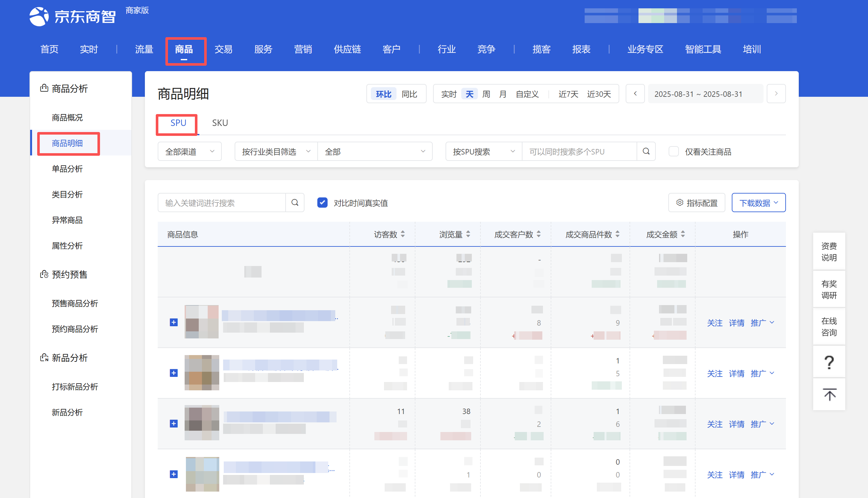Switch time granularity to 周
Screen dimensions: 868x498
point(486,94)
